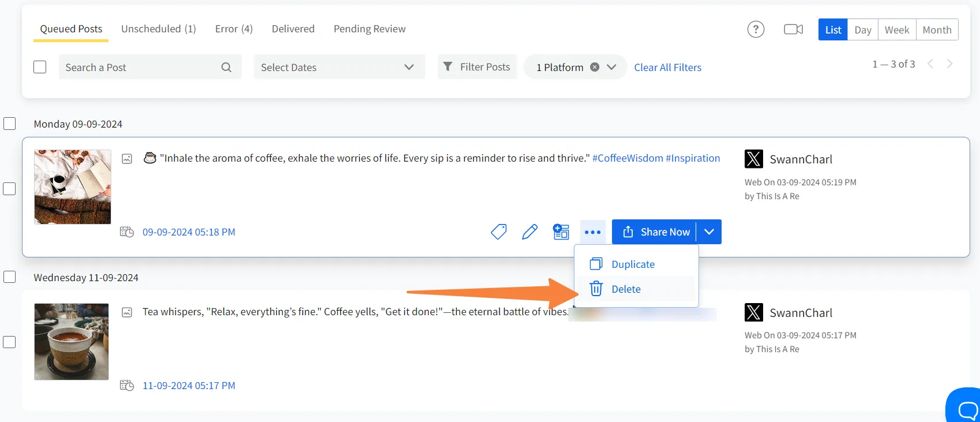Image resolution: width=980 pixels, height=422 pixels.
Task: Click 'Web On 03-09-2024 05:19 PM' text
Action: pos(801,182)
